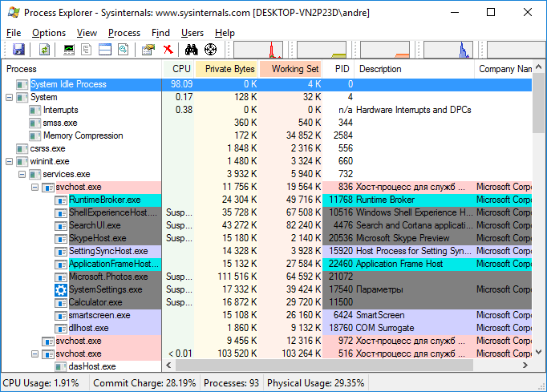This screenshot has width=547, height=392.
Task: Collapse svchost.exe PID 516 node
Action: pyautogui.click(x=34, y=354)
